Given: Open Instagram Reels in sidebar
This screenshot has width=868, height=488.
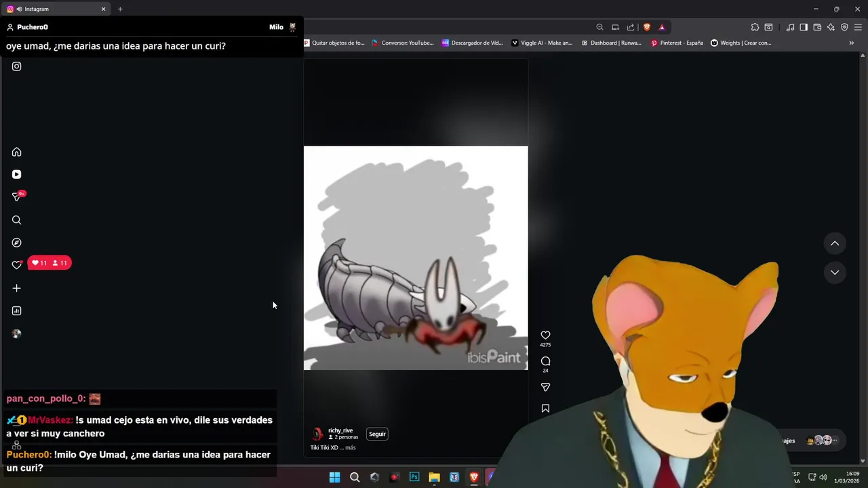Looking at the screenshot, I should click(16, 174).
